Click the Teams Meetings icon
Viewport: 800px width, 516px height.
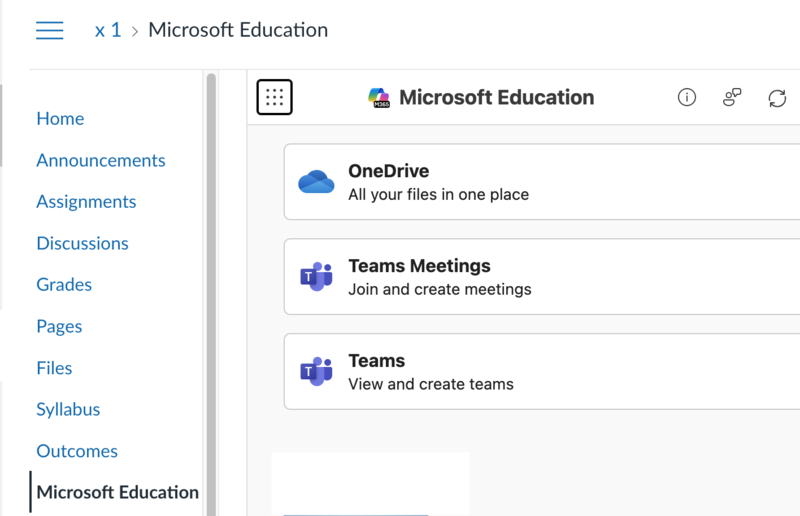click(316, 277)
